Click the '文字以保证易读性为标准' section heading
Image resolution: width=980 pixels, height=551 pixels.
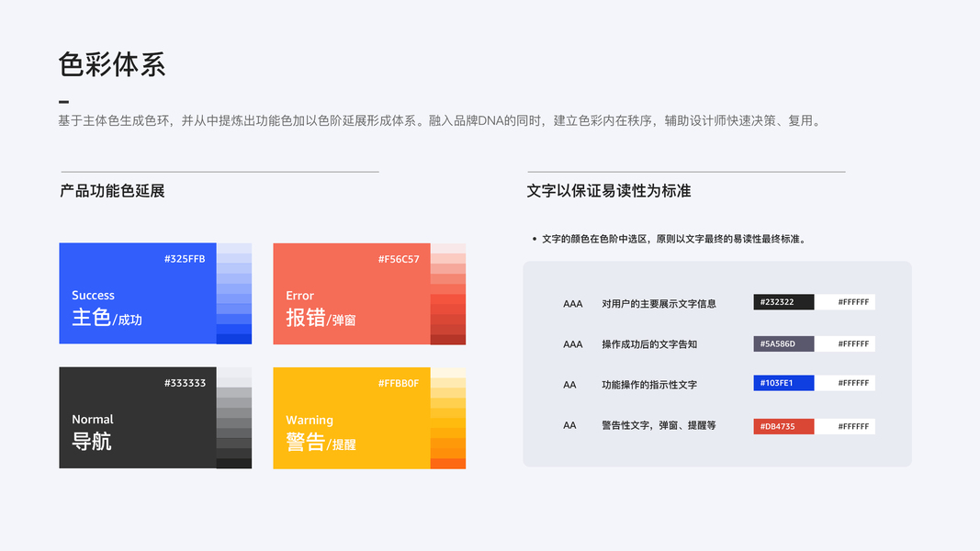point(609,191)
